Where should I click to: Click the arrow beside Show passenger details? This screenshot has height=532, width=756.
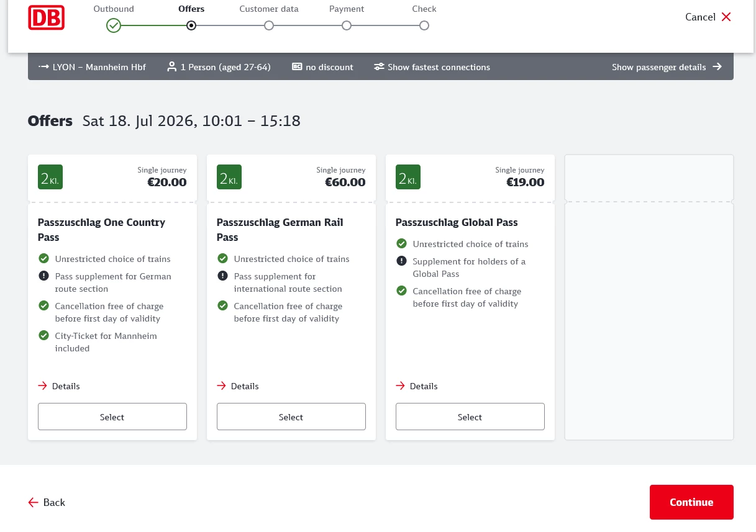(717, 66)
